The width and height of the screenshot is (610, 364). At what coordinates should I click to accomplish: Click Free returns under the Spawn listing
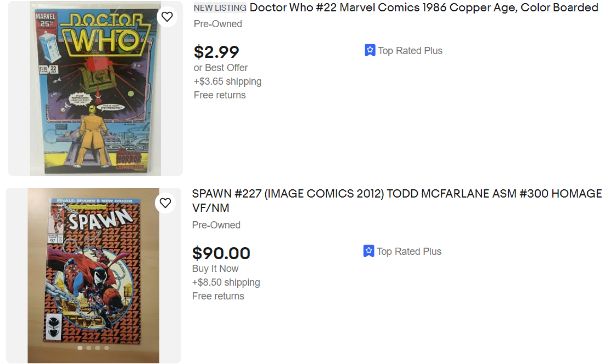tap(218, 296)
